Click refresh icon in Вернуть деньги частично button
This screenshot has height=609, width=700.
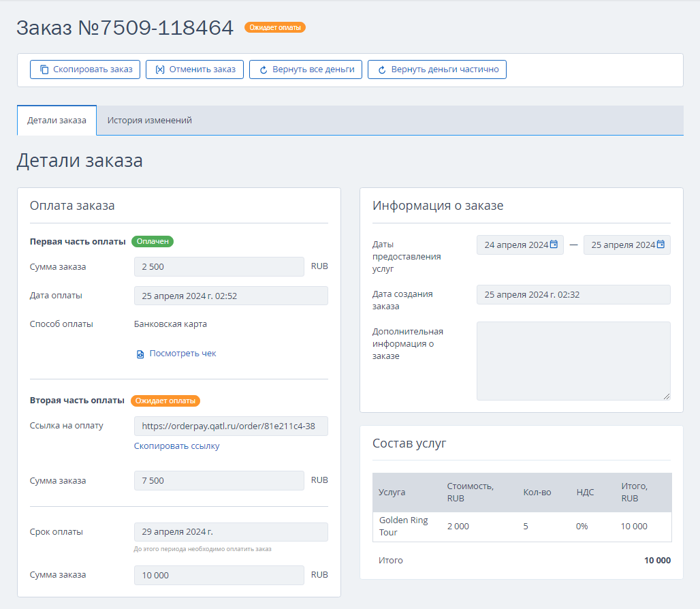tap(382, 69)
